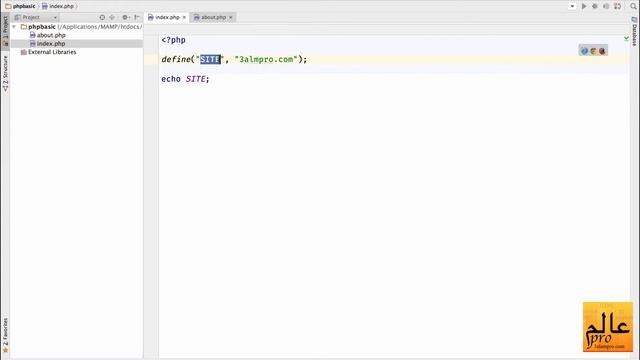Click the icon left of the search magnifier
This screenshot has height=360, width=640.
[618, 6]
